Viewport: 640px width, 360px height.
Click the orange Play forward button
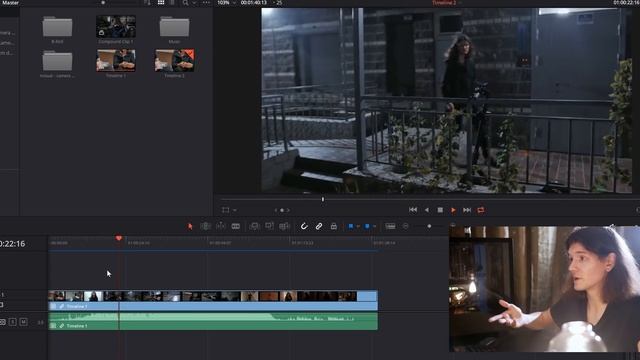tap(453, 210)
